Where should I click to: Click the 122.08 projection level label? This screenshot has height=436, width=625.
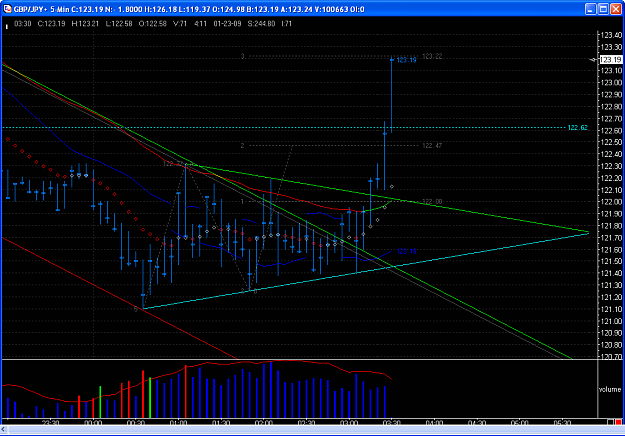tap(432, 202)
